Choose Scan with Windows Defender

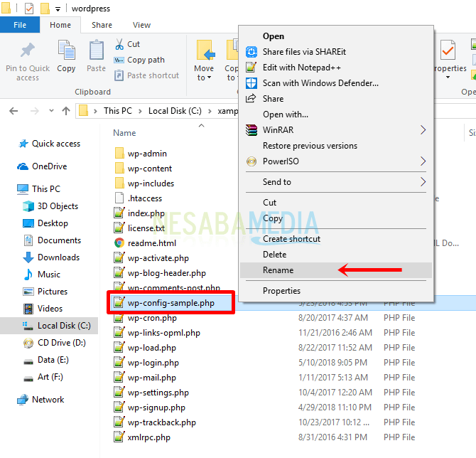click(320, 82)
